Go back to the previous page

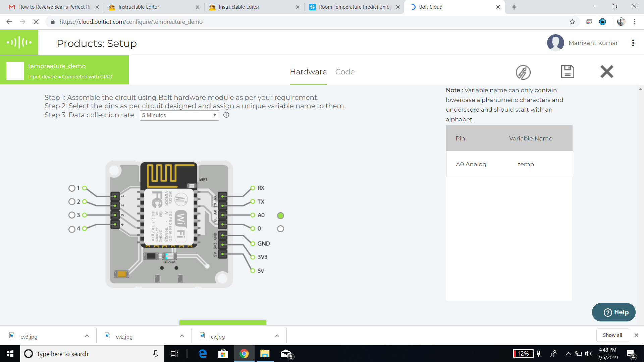coord(9,22)
